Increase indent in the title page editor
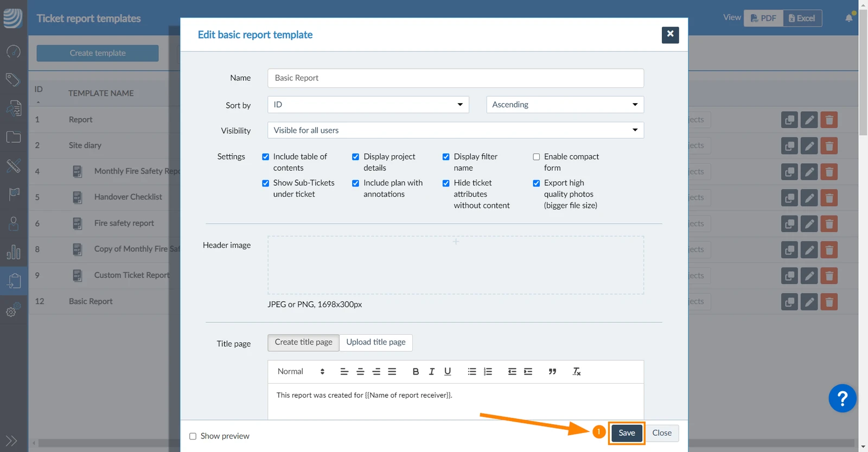Image resolution: width=868 pixels, height=452 pixels. 528,372
